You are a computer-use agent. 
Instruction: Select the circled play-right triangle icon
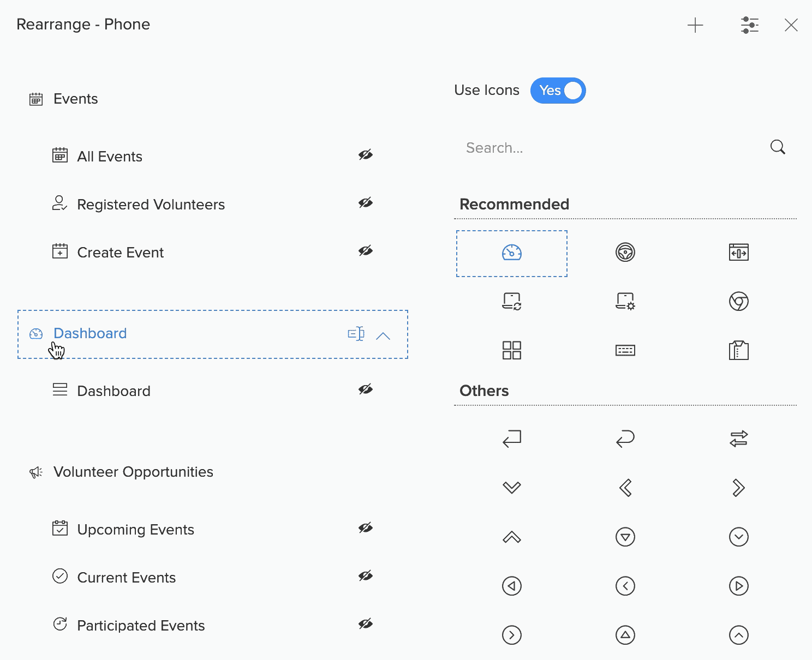738,586
